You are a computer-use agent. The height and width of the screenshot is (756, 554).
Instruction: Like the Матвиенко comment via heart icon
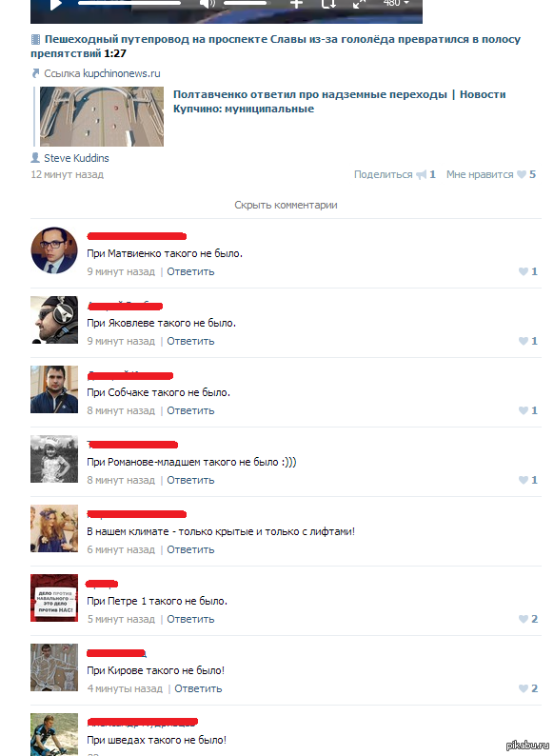point(524,271)
